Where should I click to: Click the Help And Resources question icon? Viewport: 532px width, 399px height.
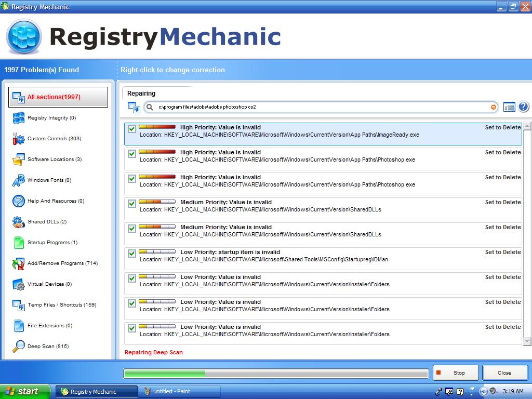18,201
